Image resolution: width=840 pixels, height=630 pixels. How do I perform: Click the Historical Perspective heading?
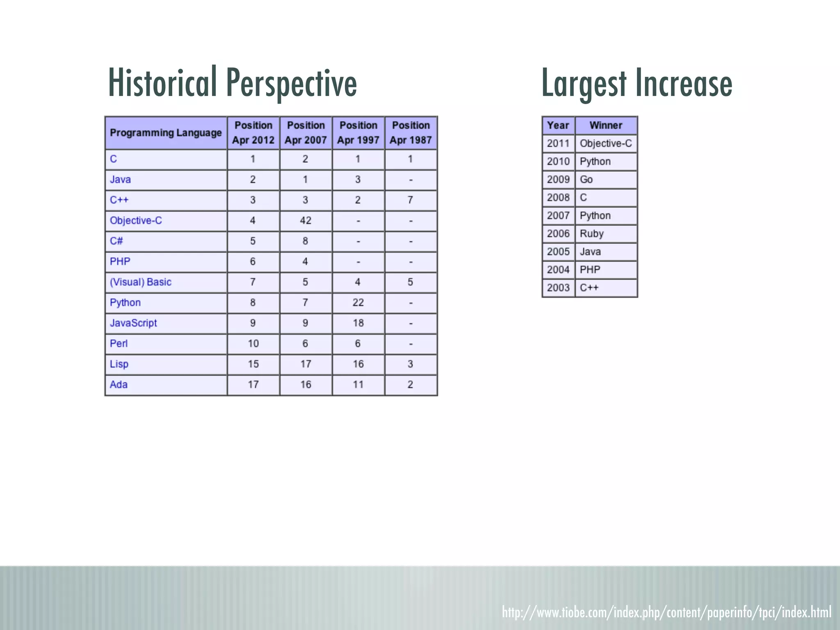232,83
